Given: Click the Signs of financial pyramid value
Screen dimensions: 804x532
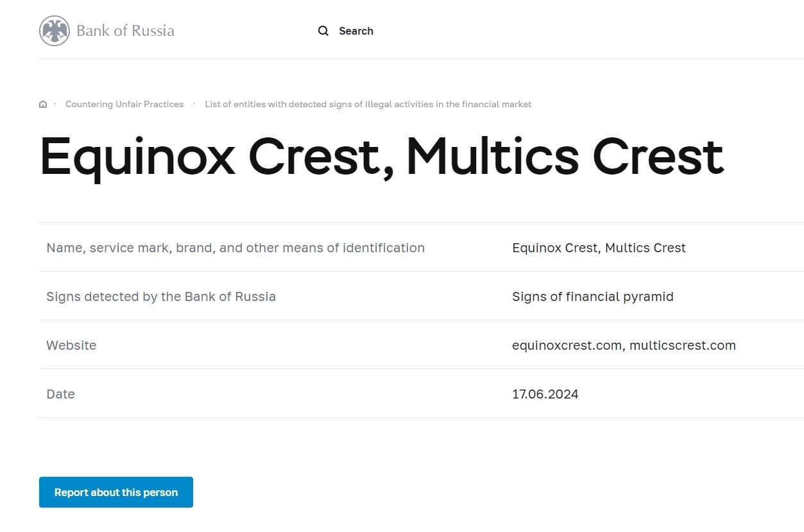Looking at the screenshot, I should click(593, 296).
